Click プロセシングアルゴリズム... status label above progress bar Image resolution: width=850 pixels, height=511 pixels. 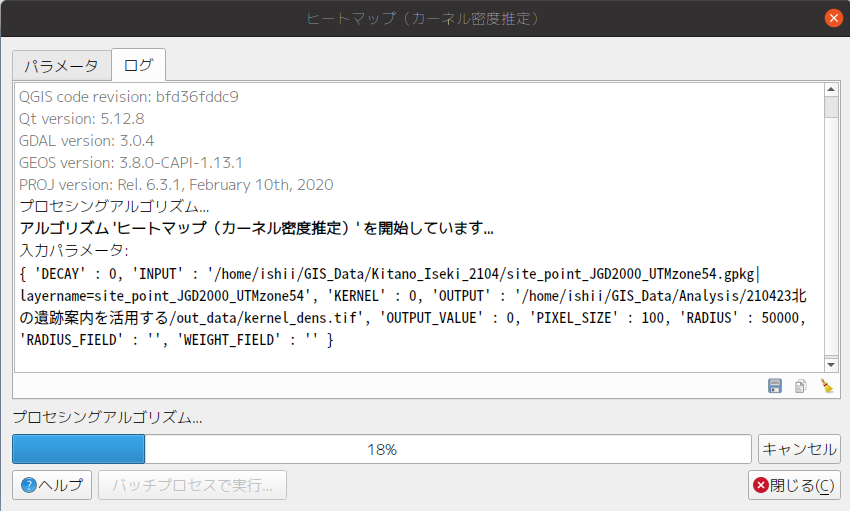tap(107, 417)
